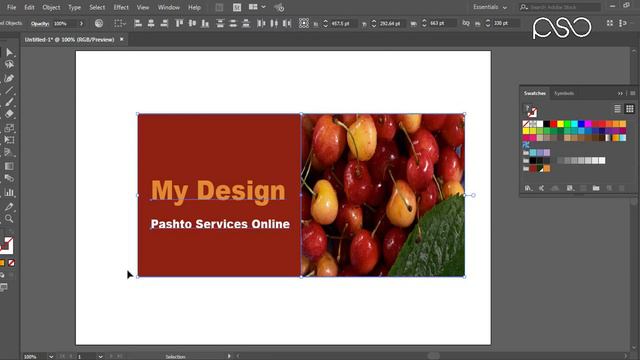
Task: Select the Lasso tool
Action: click(9, 64)
